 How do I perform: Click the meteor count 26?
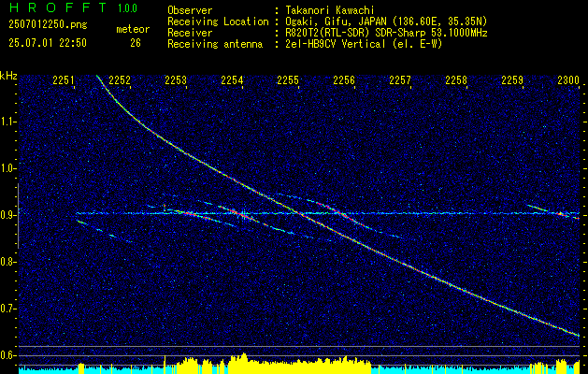[136, 43]
